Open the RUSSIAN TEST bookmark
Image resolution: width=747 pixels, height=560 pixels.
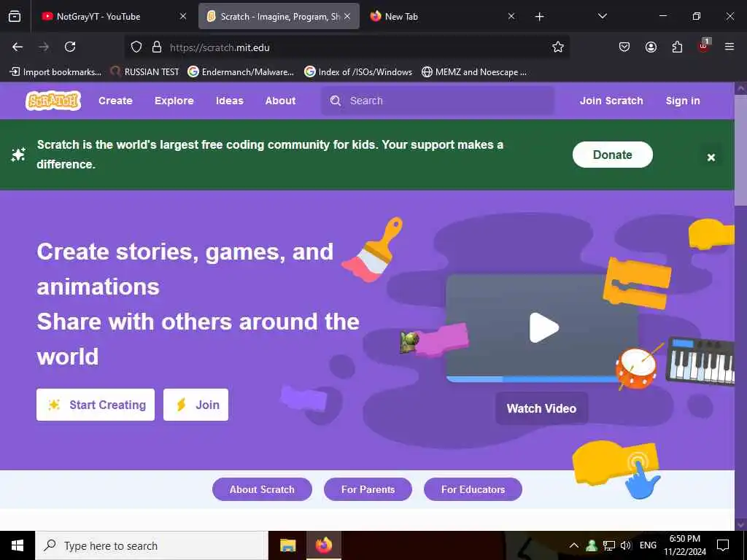pos(145,72)
